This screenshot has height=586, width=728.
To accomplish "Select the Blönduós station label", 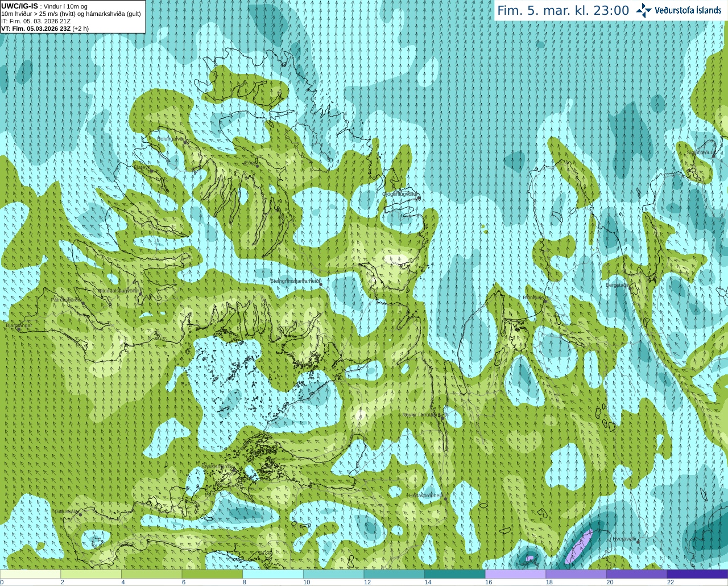I will 533,298.
